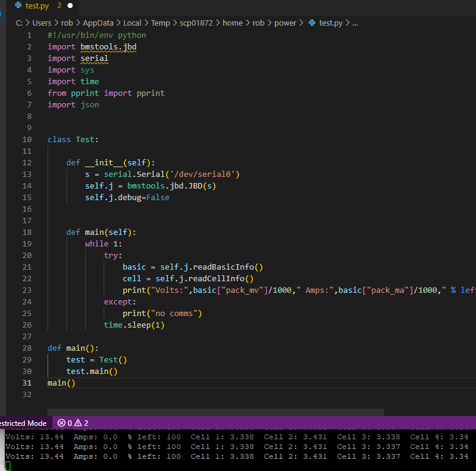Viewport: 476px width, 471px height.
Task: Click the 'pack_mv' string on line 23
Action: pyautogui.click(x=242, y=290)
